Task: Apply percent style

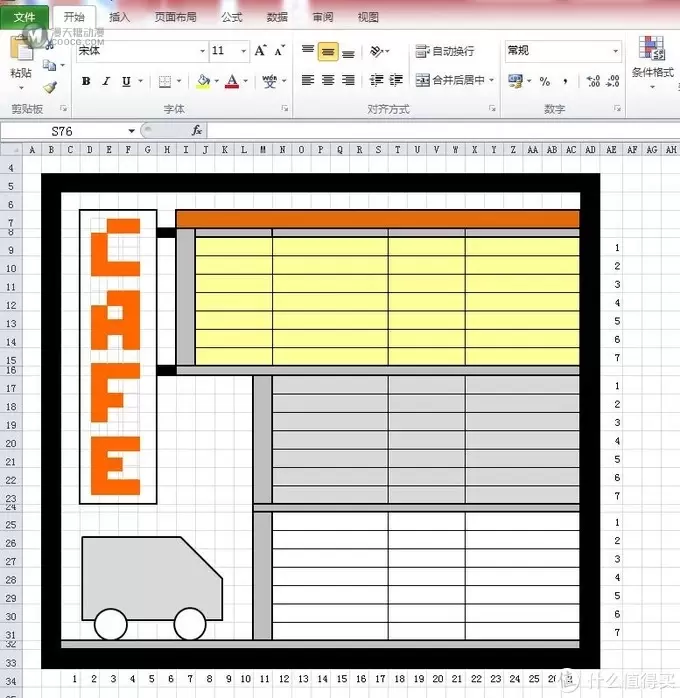Action: [x=545, y=81]
